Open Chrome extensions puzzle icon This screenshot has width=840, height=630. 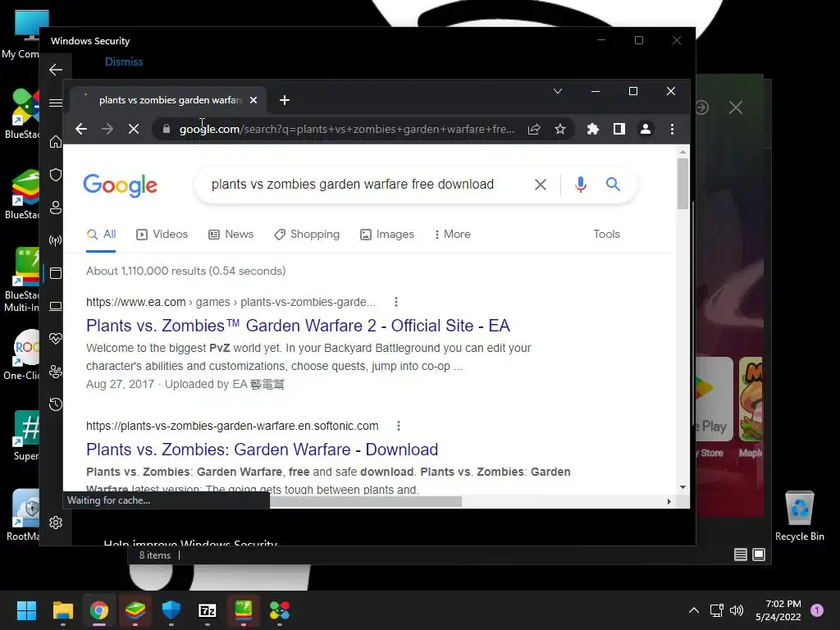[592, 129]
